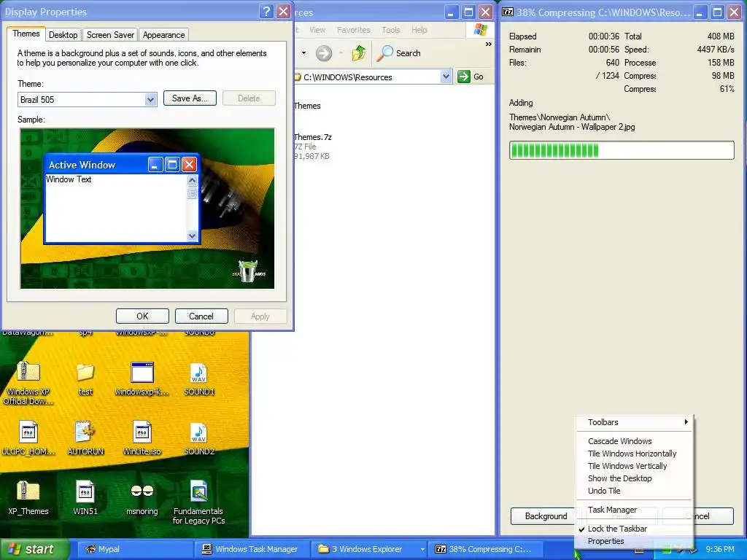747x560 pixels.
Task: Click the 9:36 PM system clock
Action: tap(720, 549)
